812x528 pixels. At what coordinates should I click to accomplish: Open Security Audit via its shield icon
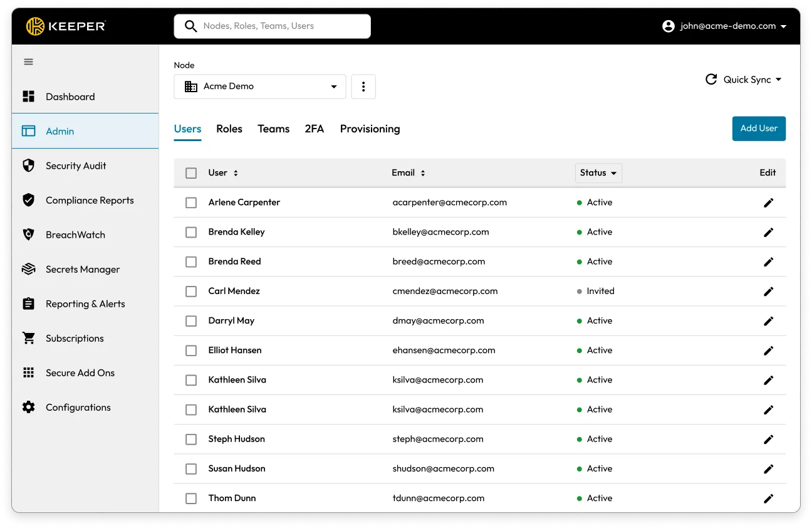(x=29, y=166)
